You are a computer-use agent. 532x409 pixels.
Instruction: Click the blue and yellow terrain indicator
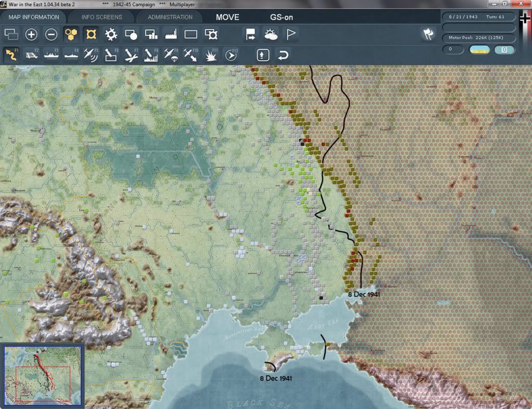479,49
